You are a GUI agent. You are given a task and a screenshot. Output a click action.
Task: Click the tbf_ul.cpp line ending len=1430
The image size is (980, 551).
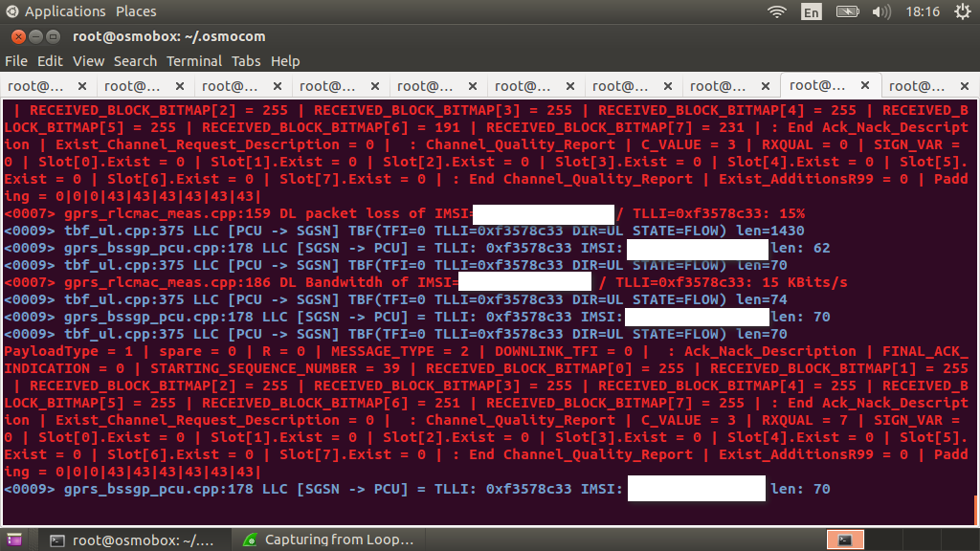[405, 231]
